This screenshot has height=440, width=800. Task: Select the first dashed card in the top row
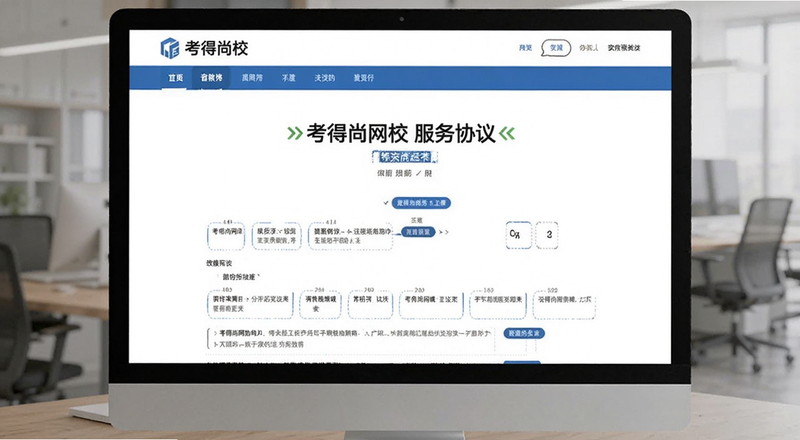tap(226, 236)
